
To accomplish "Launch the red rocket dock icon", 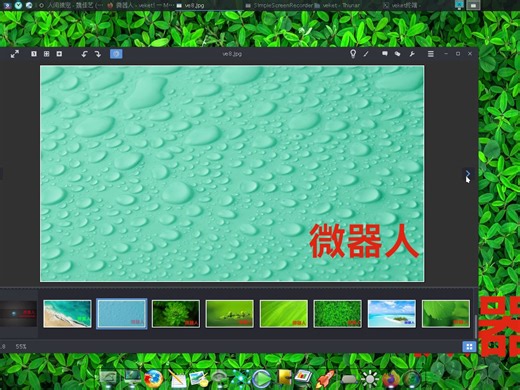I will (x=325, y=379).
